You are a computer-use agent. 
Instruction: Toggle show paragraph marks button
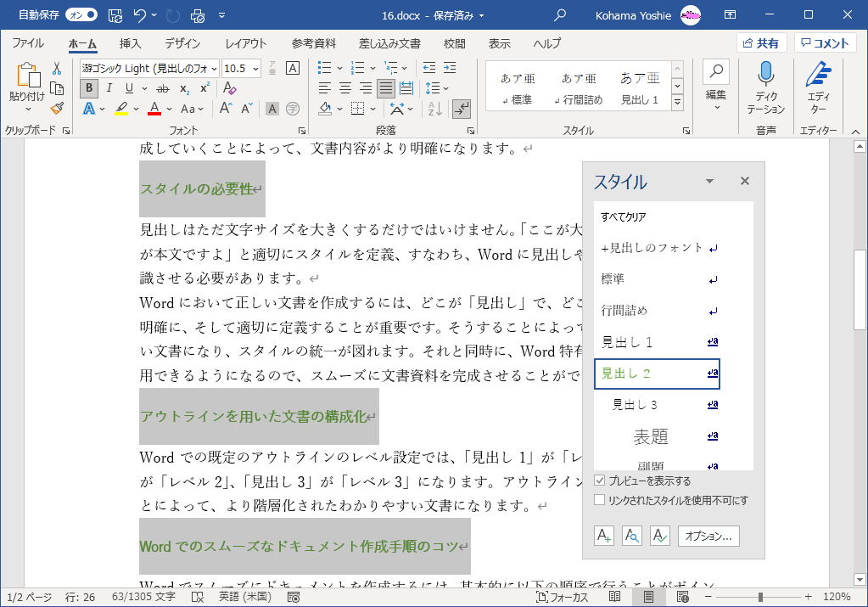[x=461, y=109]
